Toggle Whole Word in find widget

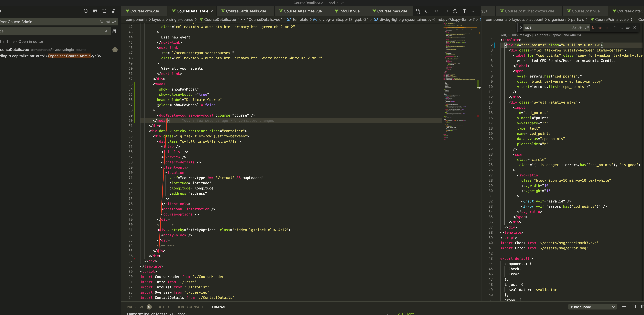(x=581, y=27)
